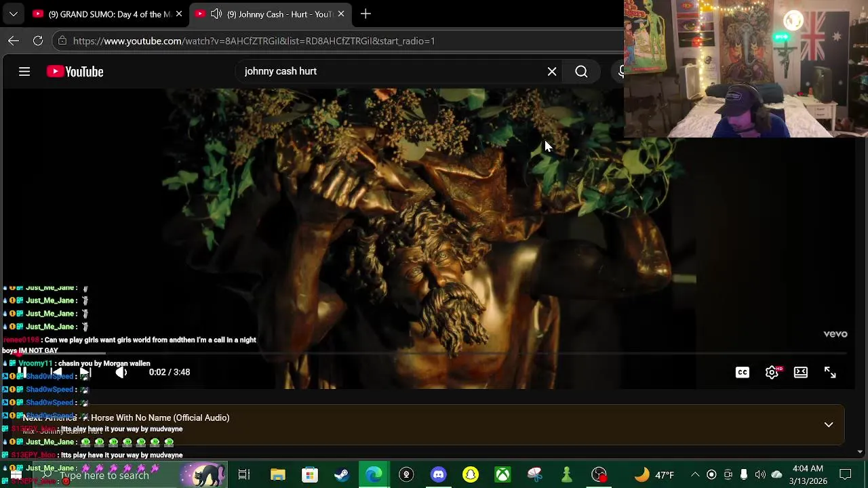Image resolution: width=868 pixels, height=488 pixels.
Task: Pause the video
Action: tap(22, 372)
